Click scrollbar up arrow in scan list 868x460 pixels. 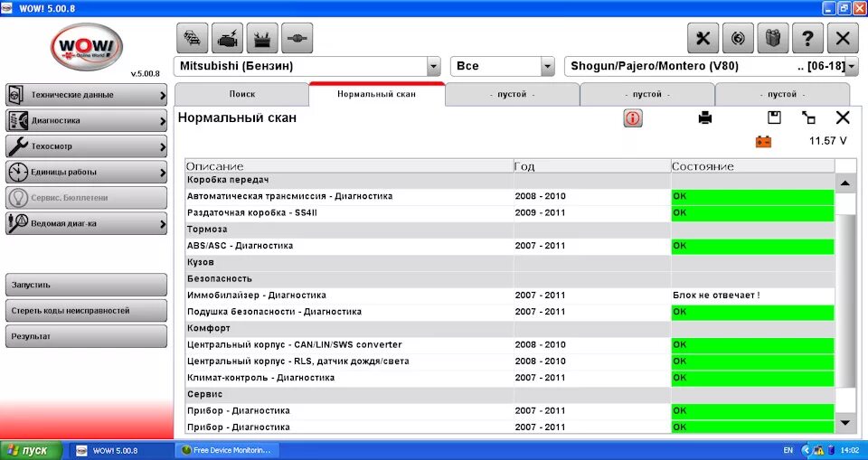point(845,183)
